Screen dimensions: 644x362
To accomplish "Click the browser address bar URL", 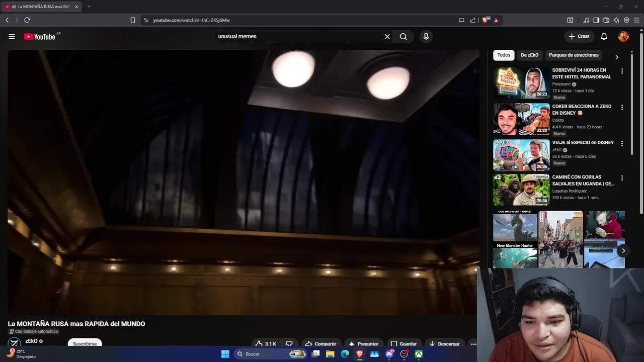I will point(191,20).
